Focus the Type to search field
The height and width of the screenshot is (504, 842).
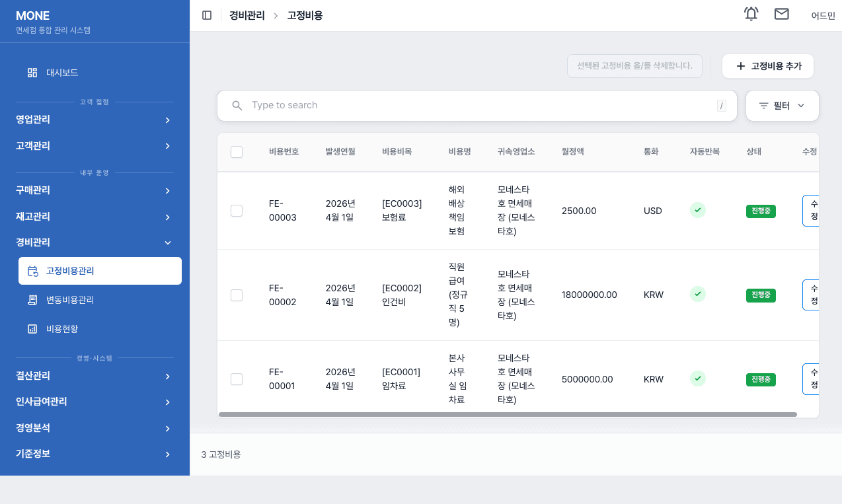[477, 106]
